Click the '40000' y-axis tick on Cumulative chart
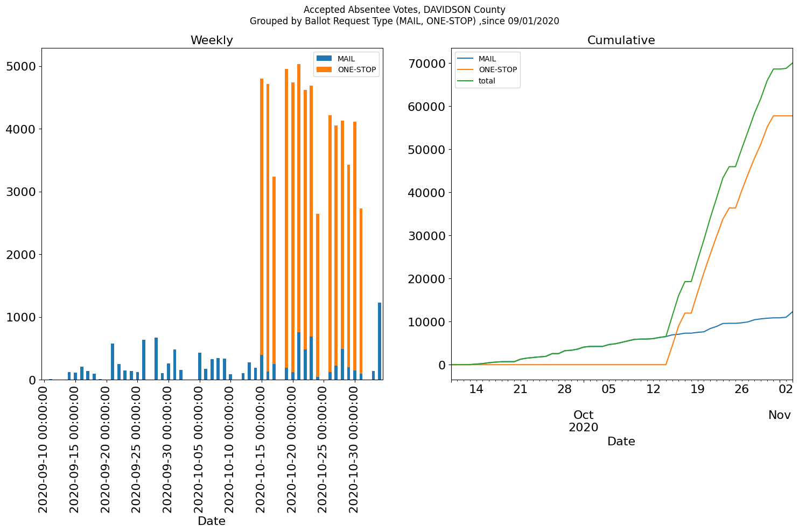This screenshot has height=532, width=799. click(x=427, y=193)
